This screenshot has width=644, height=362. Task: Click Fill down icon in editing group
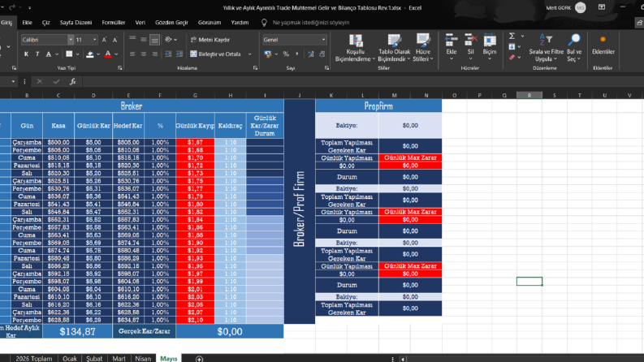[x=512, y=47]
